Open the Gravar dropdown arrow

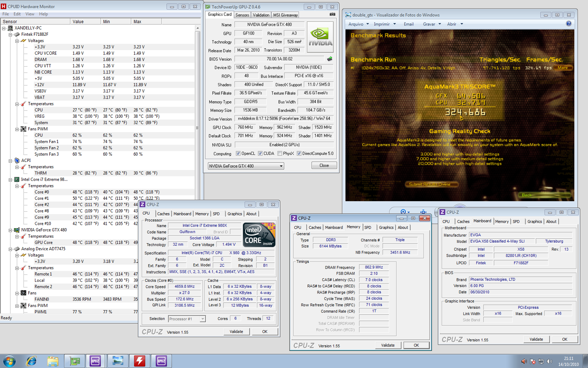coord(439,24)
